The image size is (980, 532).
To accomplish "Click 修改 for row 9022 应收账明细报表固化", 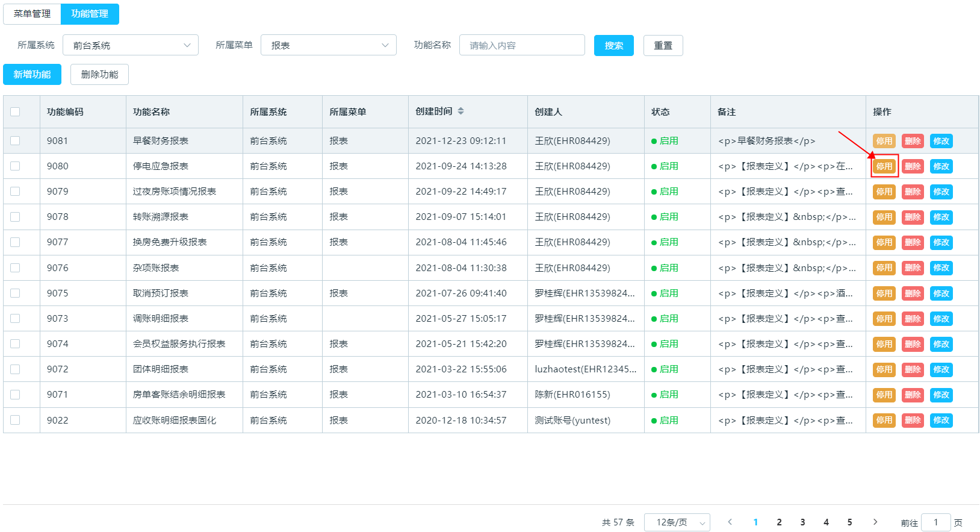I will pyautogui.click(x=941, y=420).
